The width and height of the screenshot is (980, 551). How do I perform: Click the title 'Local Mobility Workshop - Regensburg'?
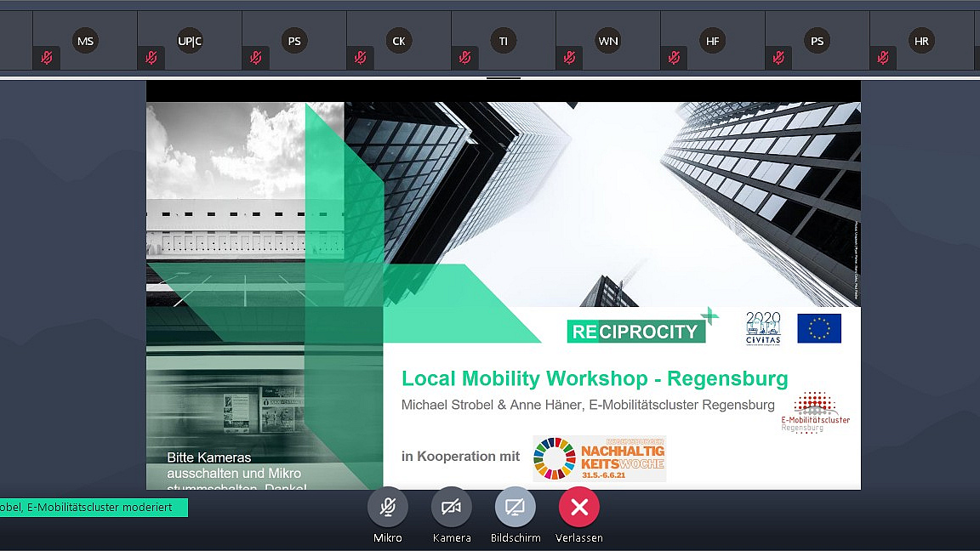[595, 378]
